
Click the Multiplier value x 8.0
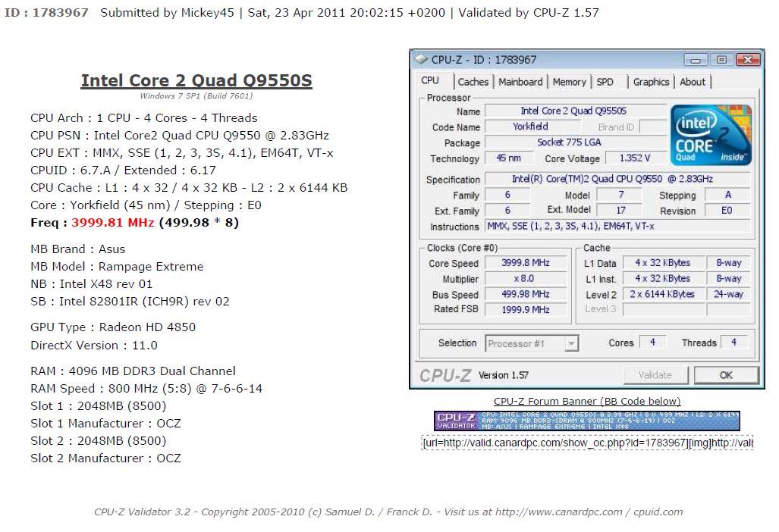(x=525, y=278)
